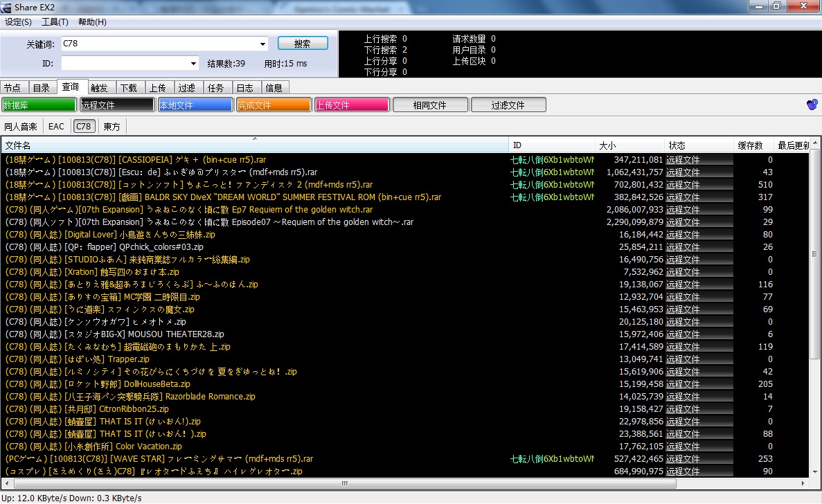The width and height of the screenshot is (822, 504).
Task: Select the QPchick_colors#03.zip file row
Action: point(404,246)
